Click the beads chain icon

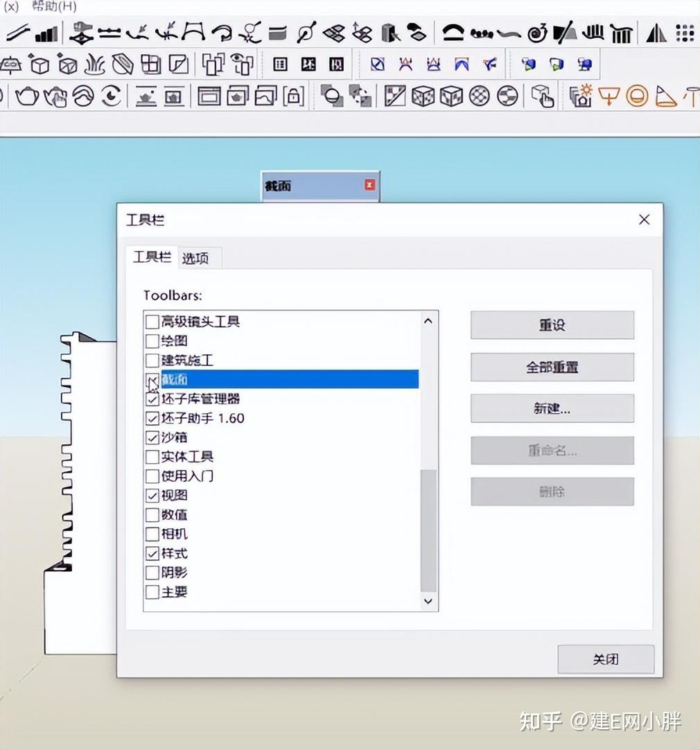coord(481,33)
